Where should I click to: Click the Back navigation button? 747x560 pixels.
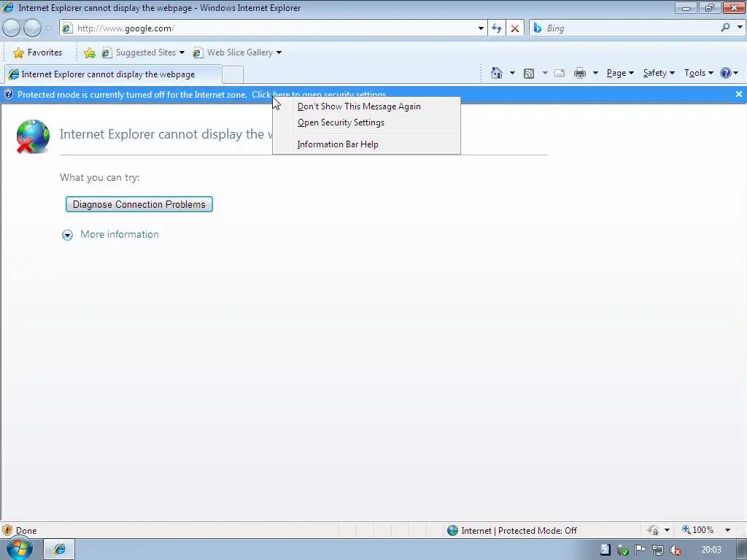pyautogui.click(x=12, y=28)
